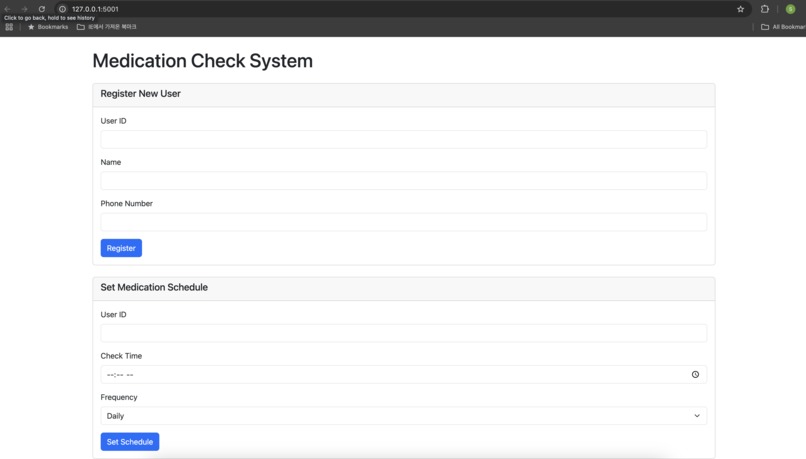
Task: Click the address bar showing 127.0.0.1:5001
Action: 401,9
